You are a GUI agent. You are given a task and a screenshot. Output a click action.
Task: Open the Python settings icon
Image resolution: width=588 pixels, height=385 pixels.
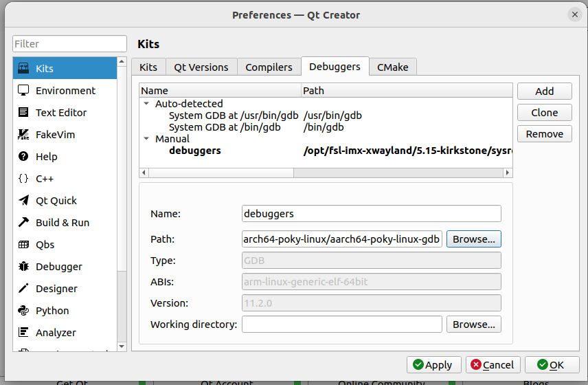click(x=23, y=311)
